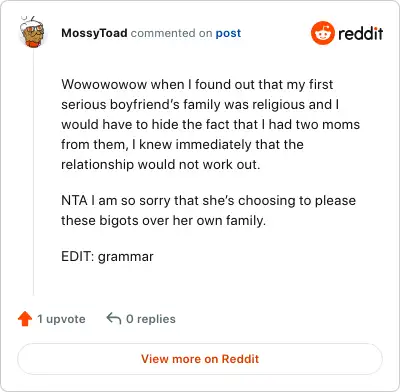Click the "1 upvote" count label
The image size is (400, 392).
[61, 319]
